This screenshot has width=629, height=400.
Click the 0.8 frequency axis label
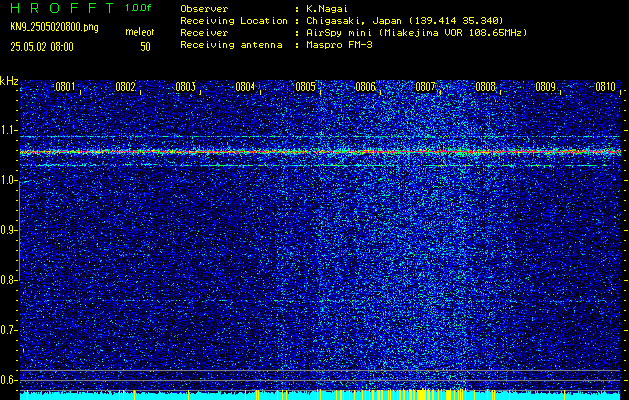pyautogui.click(x=8, y=280)
